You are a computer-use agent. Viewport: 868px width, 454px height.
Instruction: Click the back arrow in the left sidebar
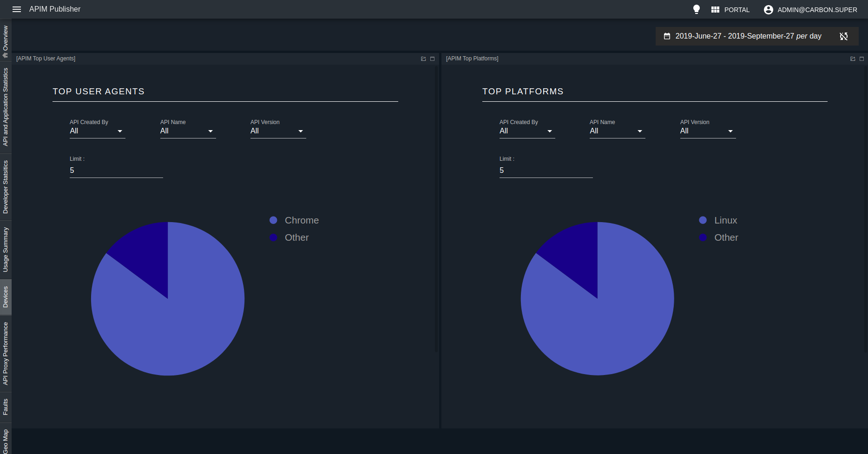pyautogui.click(x=5, y=55)
